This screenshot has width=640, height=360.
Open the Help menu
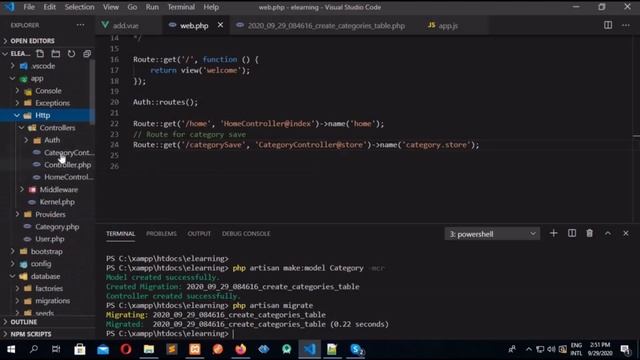coord(211,7)
